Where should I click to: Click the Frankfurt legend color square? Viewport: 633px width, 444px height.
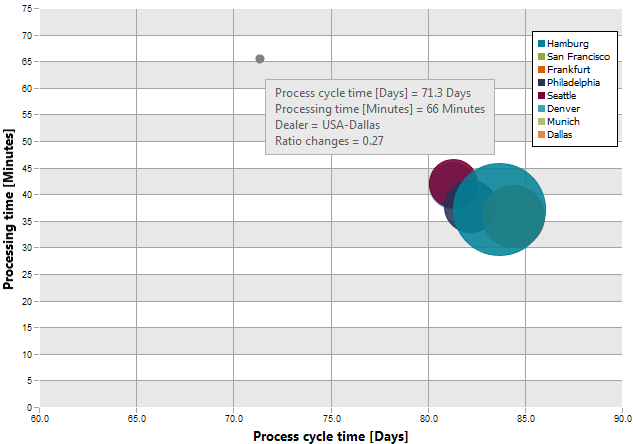541,69
